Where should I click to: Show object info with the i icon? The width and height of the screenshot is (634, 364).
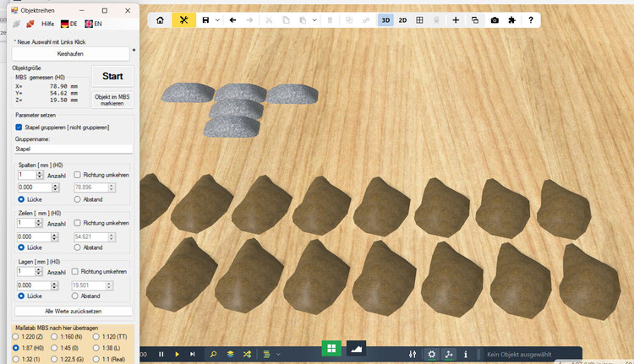coord(466,355)
